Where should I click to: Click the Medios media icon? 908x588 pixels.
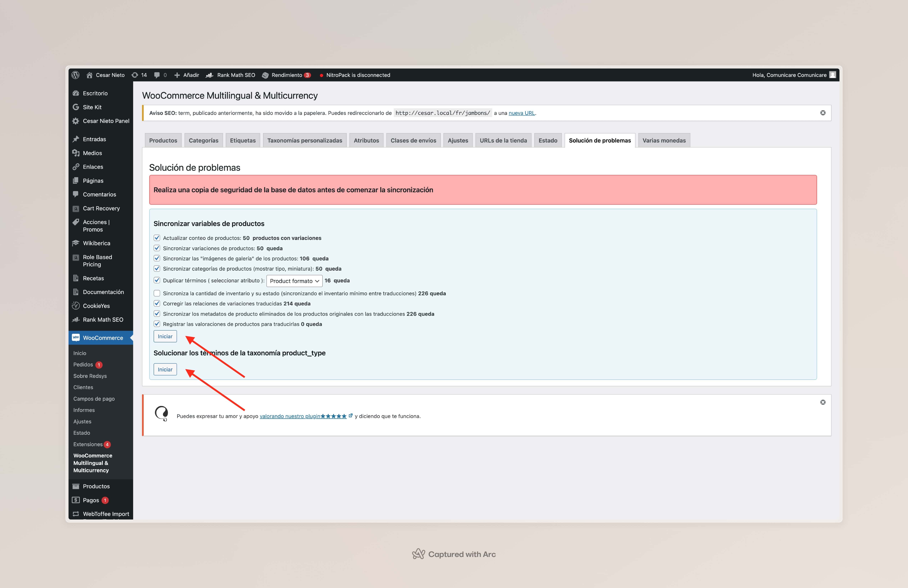pyautogui.click(x=76, y=153)
